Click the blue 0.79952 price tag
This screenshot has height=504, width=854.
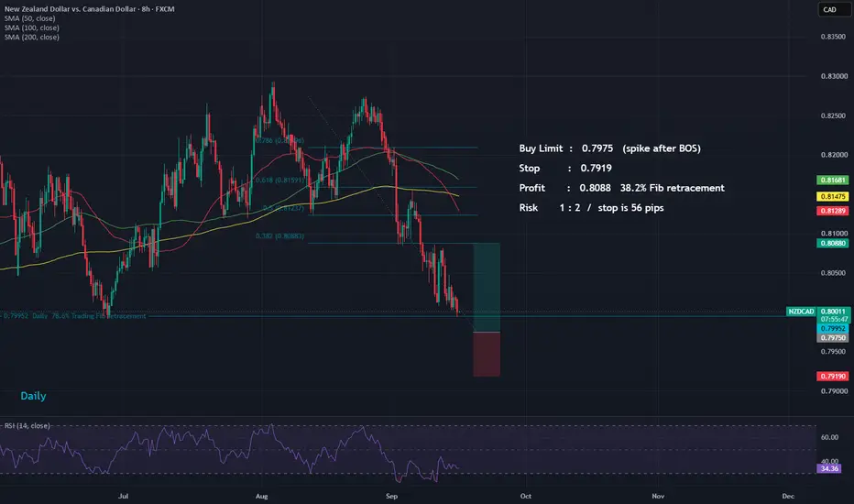(x=832, y=329)
